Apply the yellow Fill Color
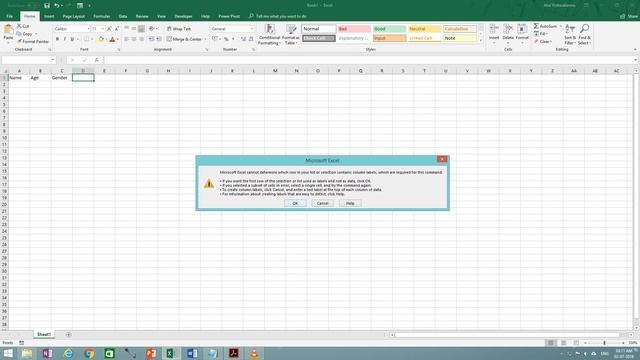 tap(101, 39)
